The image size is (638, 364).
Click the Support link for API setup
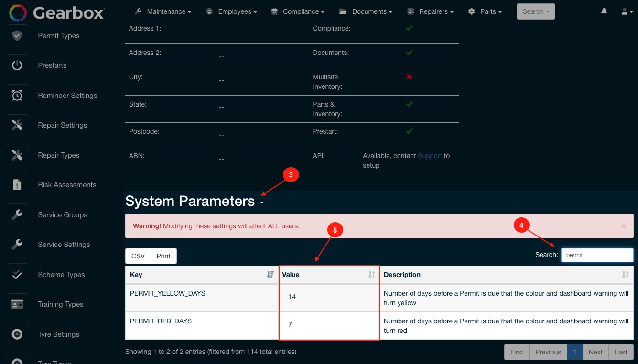point(430,156)
